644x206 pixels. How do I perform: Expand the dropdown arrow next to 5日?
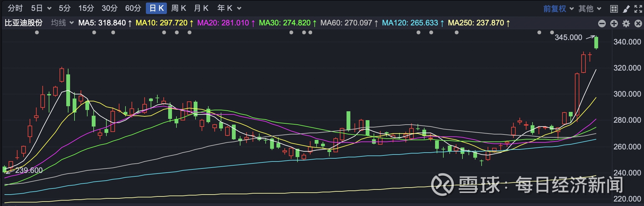[49, 9]
